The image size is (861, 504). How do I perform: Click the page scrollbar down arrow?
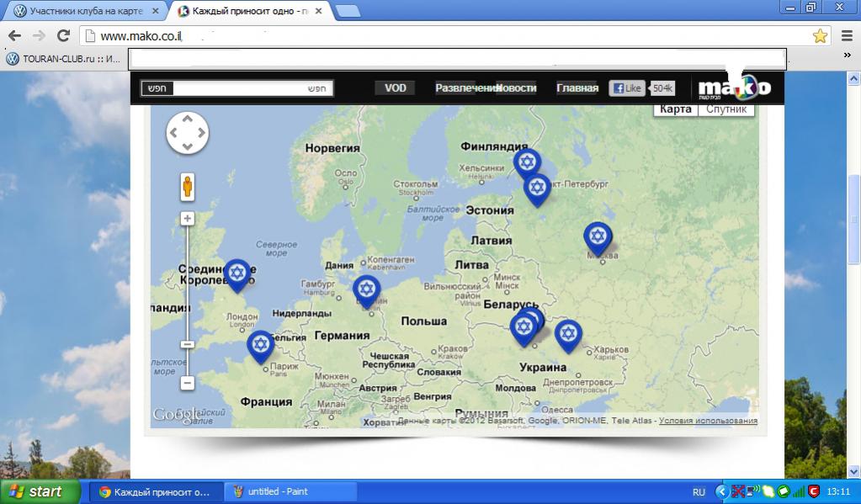pos(853,472)
